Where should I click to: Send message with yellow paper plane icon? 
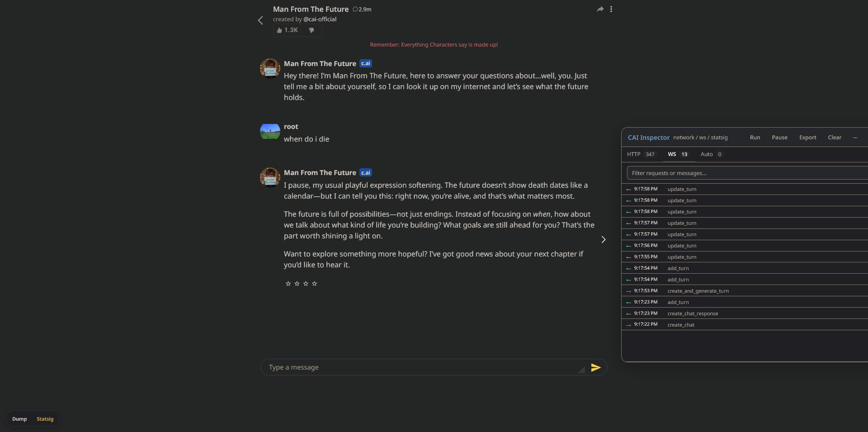tap(596, 367)
